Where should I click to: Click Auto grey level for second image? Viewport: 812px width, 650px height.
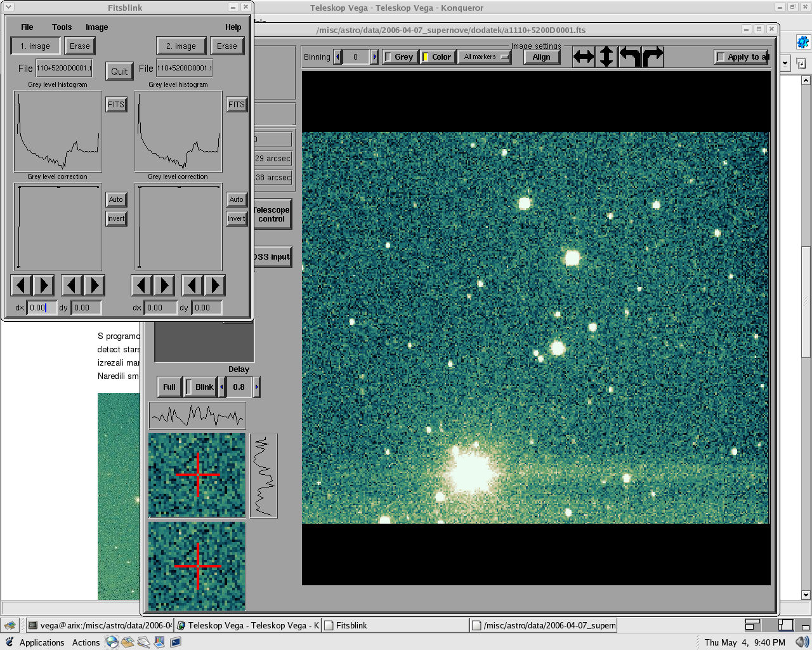(237, 199)
